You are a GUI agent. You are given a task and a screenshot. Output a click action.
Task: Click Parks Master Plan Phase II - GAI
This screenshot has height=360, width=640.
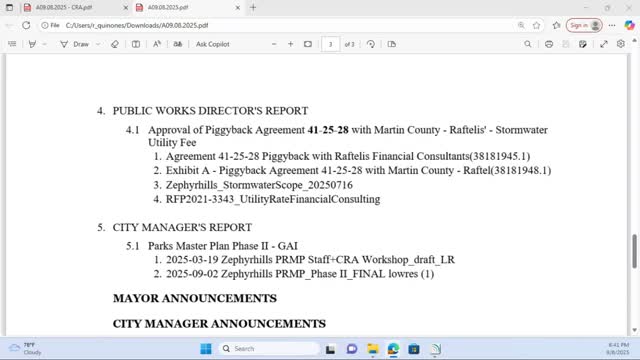point(223,246)
